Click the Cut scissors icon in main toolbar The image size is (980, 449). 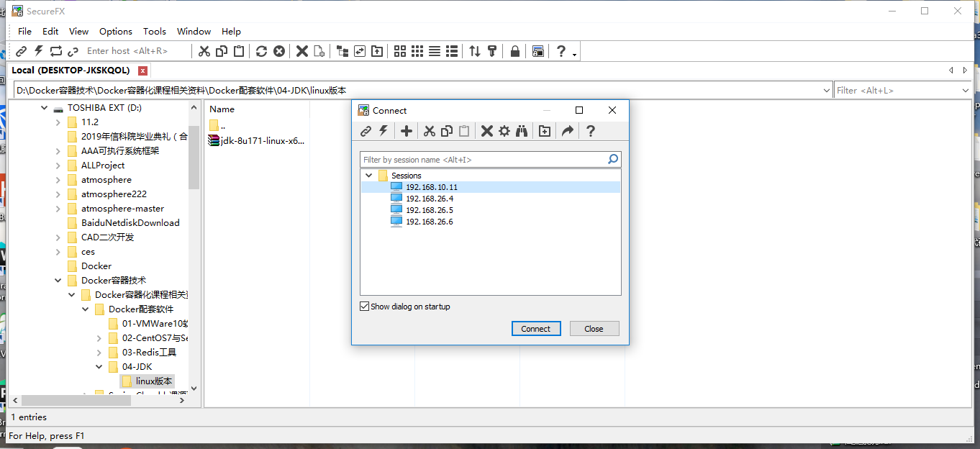pyautogui.click(x=204, y=51)
